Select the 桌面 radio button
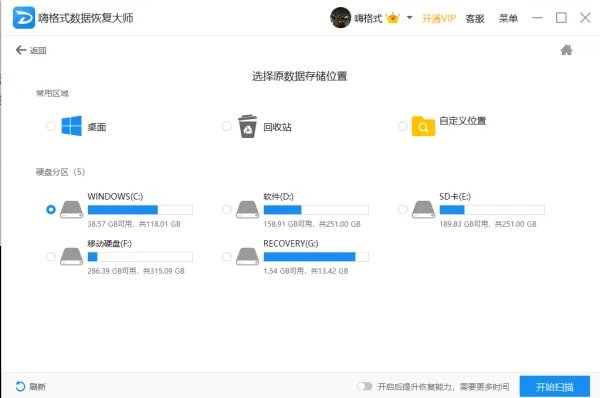Image resolution: width=600 pixels, height=398 pixels. coord(51,126)
